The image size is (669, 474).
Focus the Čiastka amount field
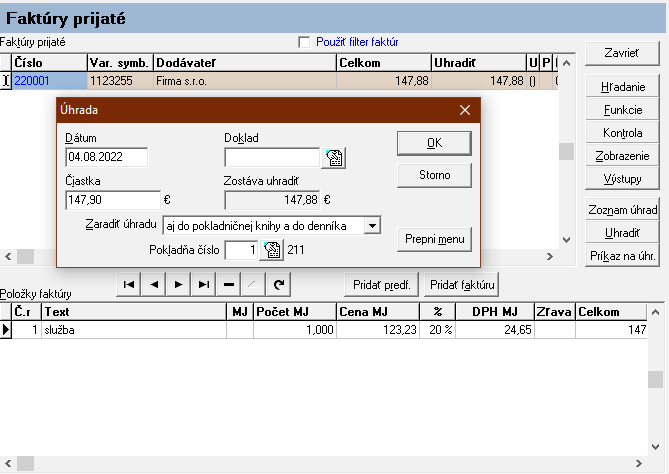click(x=113, y=200)
